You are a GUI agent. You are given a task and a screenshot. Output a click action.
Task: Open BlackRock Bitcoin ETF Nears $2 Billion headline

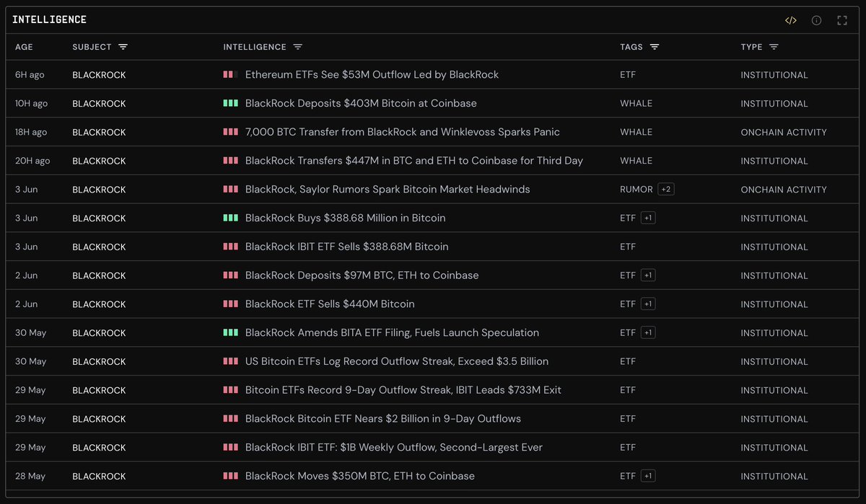tap(383, 419)
